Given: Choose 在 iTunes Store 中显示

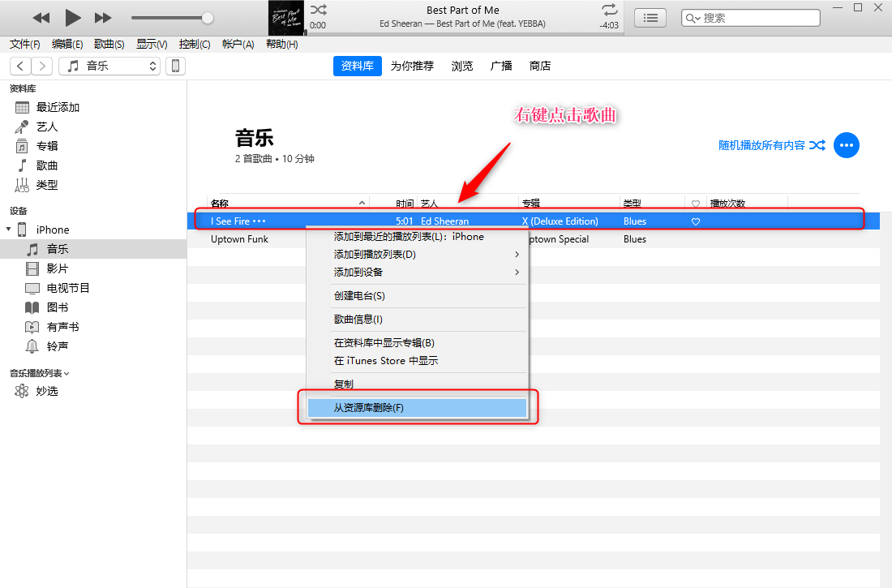Looking at the screenshot, I should point(417,360).
